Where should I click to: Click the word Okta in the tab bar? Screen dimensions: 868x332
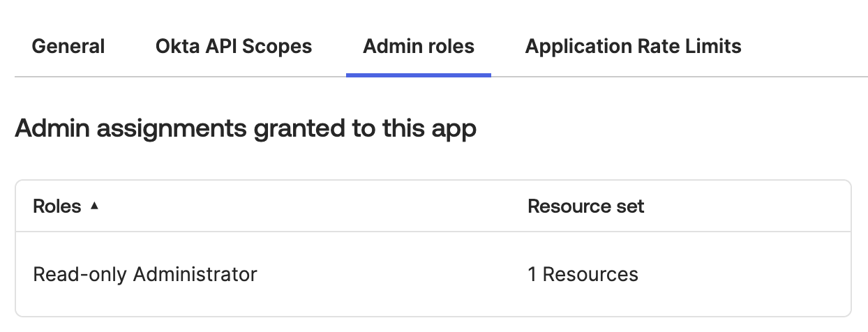point(176,47)
